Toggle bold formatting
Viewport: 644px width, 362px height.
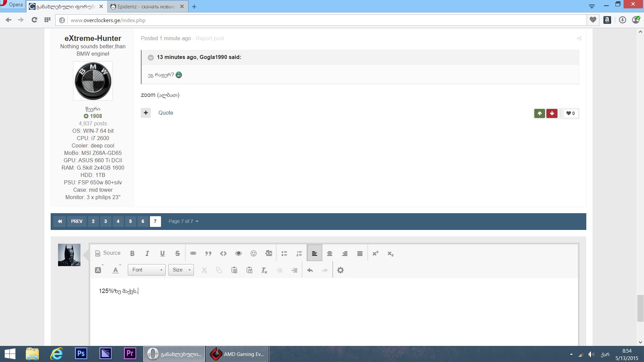click(x=132, y=253)
